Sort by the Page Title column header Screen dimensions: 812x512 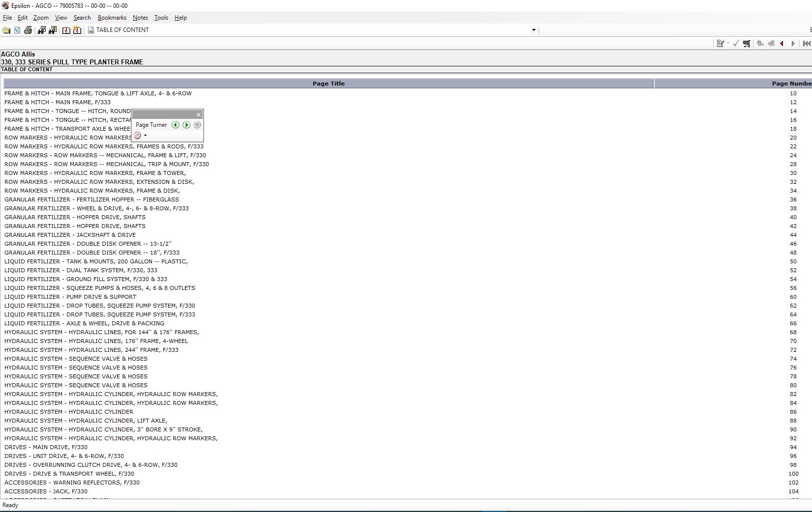click(329, 84)
